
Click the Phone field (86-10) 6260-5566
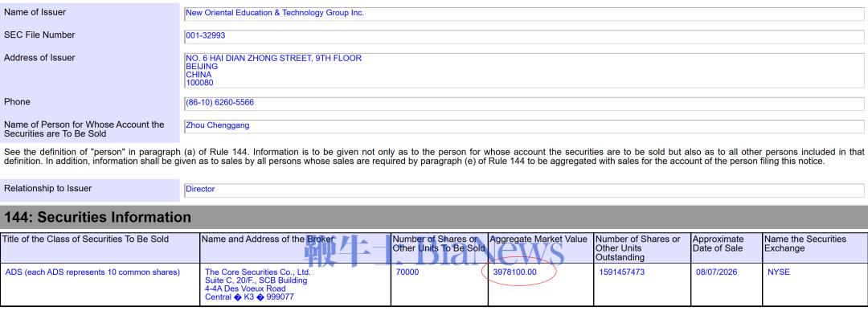pos(524,104)
